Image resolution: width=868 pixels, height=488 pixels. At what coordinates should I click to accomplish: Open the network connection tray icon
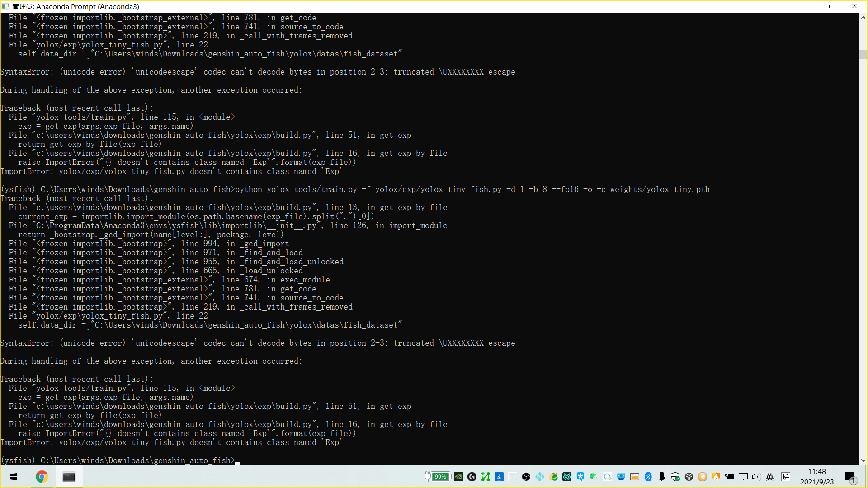click(x=743, y=477)
